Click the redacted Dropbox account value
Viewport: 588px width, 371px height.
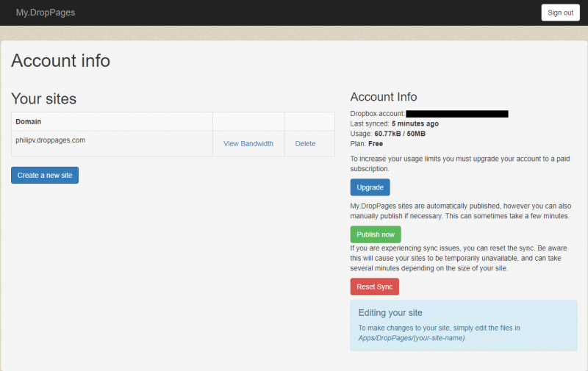pos(456,114)
